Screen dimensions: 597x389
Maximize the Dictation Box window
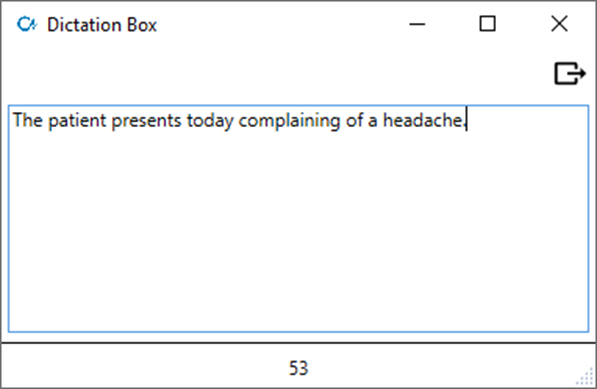487,24
